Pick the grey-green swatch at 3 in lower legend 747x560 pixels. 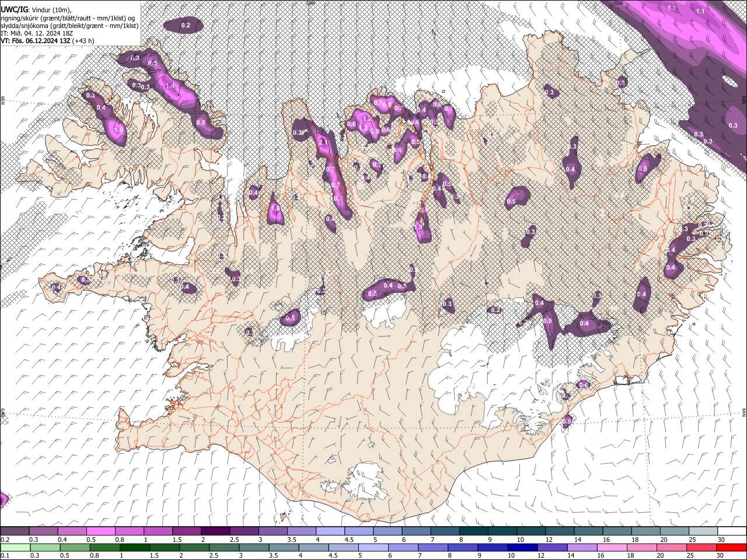(254, 547)
